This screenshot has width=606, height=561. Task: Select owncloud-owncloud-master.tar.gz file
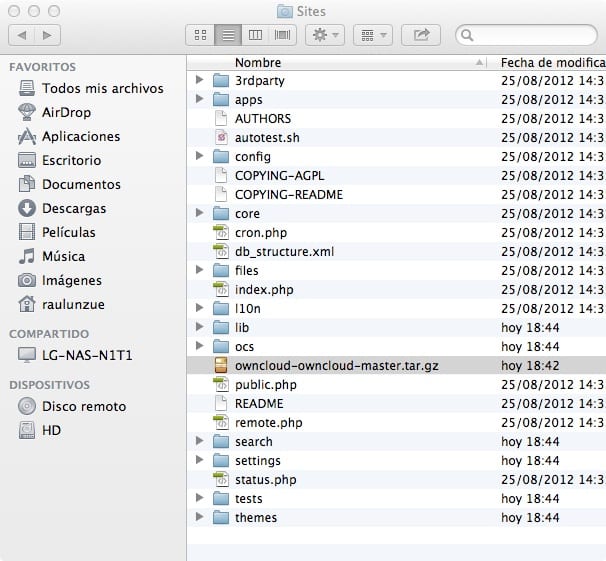[x=336, y=365]
